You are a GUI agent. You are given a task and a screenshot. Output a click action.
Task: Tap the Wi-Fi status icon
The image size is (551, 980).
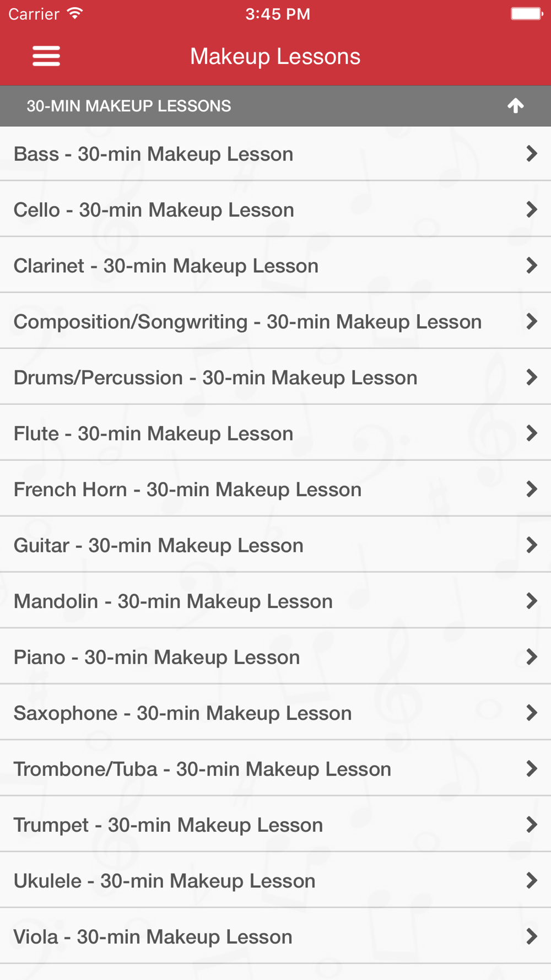click(x=75, y=13)
